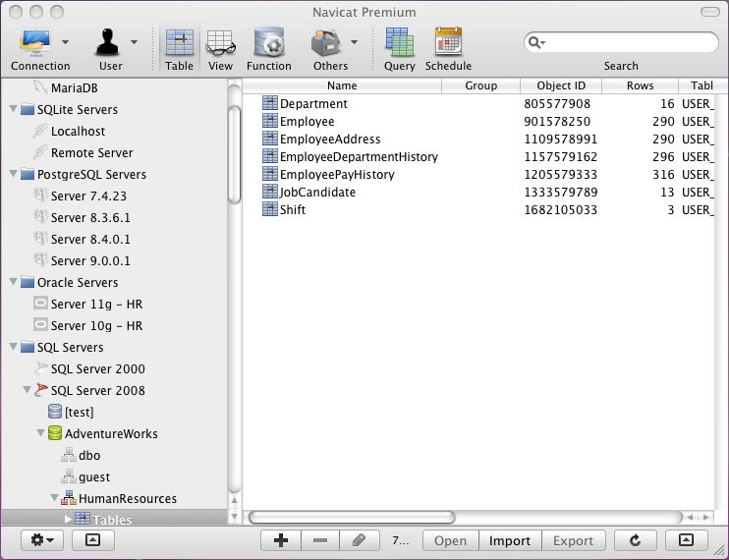
Task: Click the sidebar vertical scrollbar thumb
Action: click(x=235, y=154)
